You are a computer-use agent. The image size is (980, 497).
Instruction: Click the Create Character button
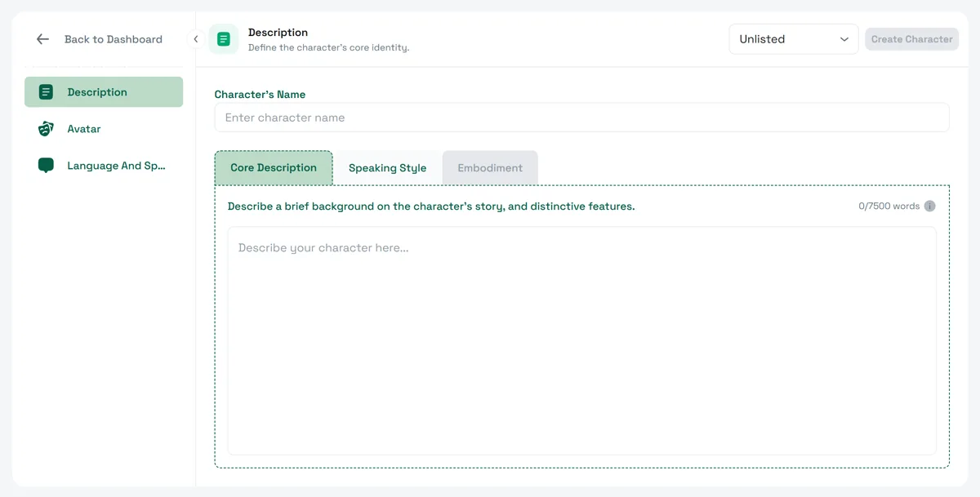pos(912,39)
